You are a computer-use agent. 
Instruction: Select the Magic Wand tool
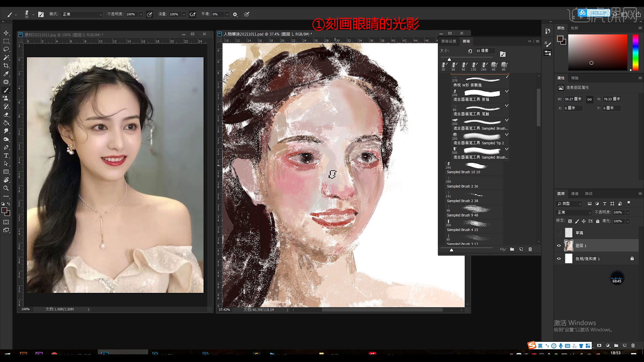pyautogui.click(x=6, y=58)
